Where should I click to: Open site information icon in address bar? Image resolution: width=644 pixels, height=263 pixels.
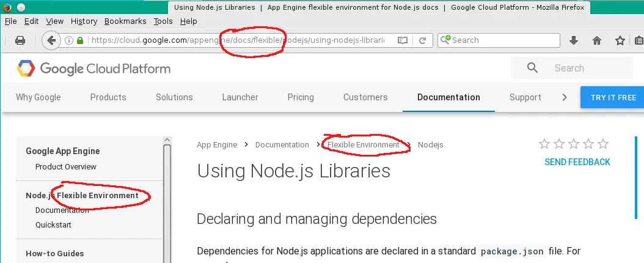coord(69,40)
